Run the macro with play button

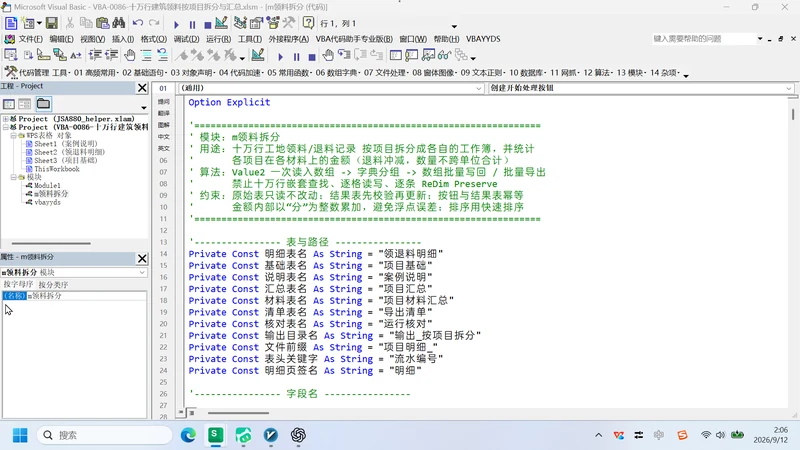click(x=176, y=24)
